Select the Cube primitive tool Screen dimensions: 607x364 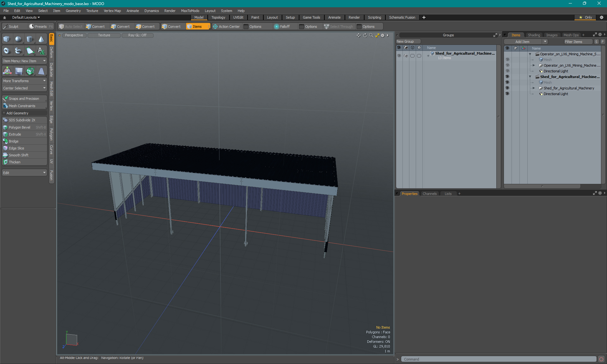coord(7,39)
